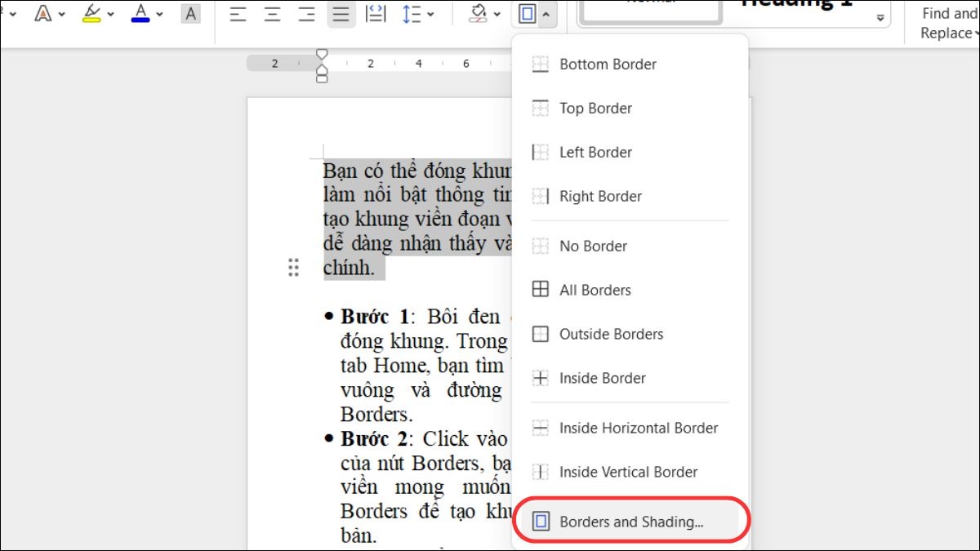Click the distributed alignment icon

point(376,14)
